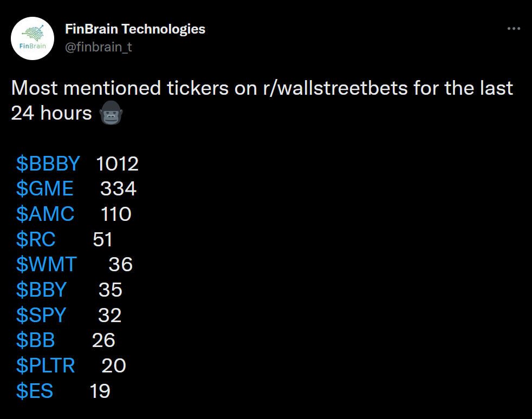Click the 110 mention count for AMC

tap(116, 214)
